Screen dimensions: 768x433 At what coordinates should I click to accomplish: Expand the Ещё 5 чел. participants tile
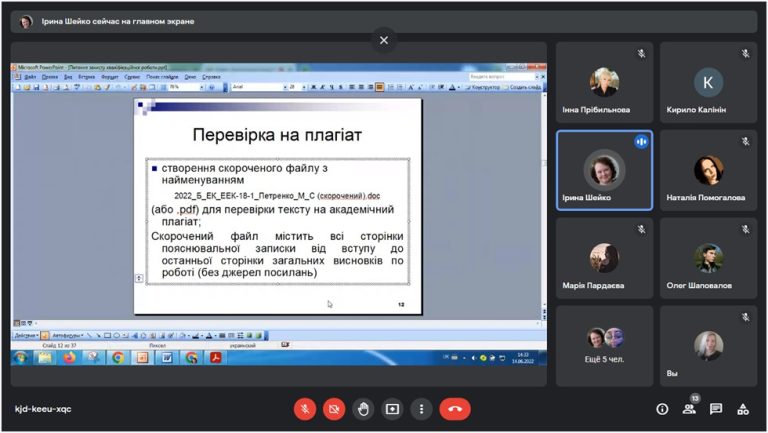(x=604, y=346)
